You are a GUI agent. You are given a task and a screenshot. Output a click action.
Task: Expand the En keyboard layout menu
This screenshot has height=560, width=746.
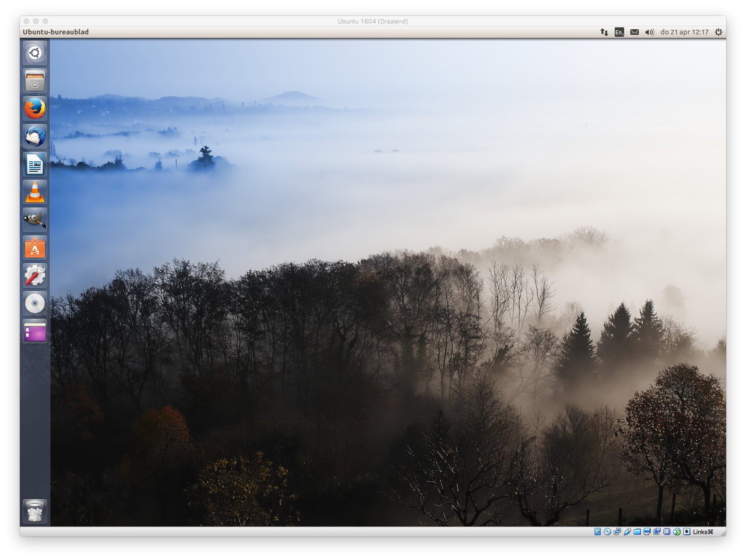pyautogui.click(x=619, y=32)
